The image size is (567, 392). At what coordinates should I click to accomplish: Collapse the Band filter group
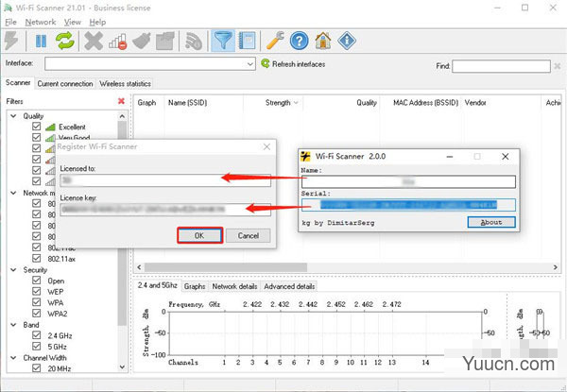pyautogui.click(x=14, y=325)
